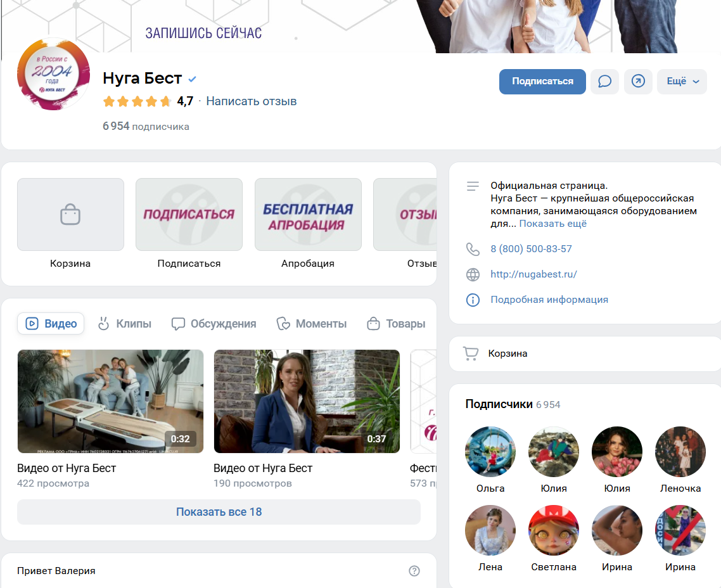The image size is (721, 588).
Task: Click the five-star rating icons
Action: pos(137,101)
